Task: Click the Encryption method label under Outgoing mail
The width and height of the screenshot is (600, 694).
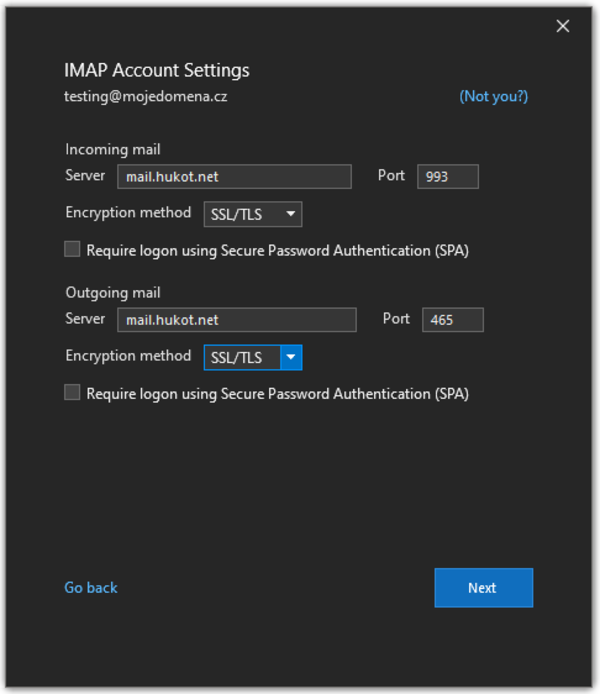Action: click(128, 356)
